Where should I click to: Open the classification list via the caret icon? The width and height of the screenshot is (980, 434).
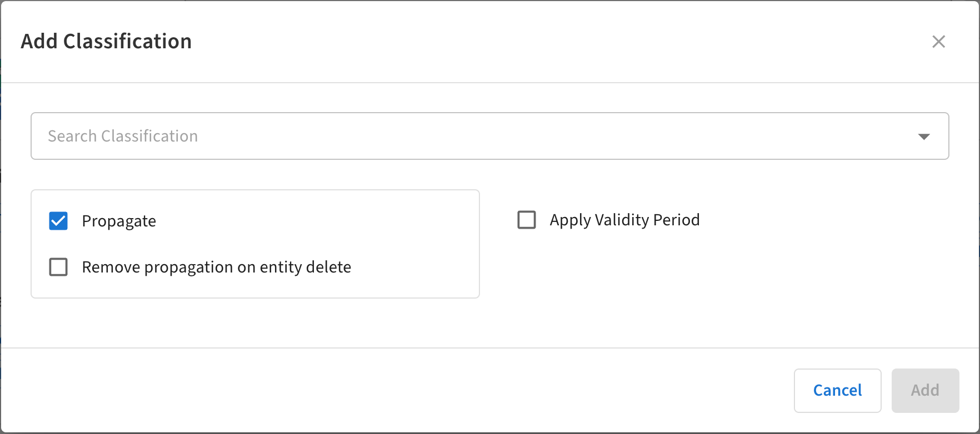tap(923, 137)
